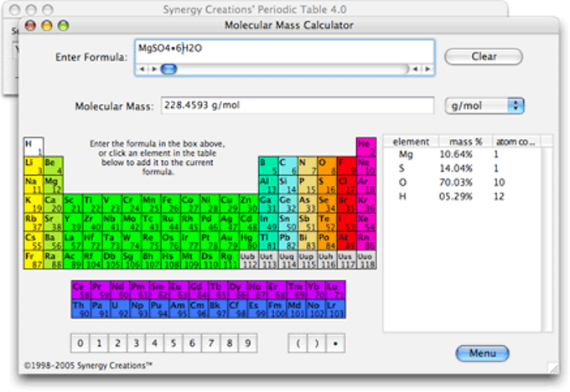Add Chlorine (Cl) to the formula

coord(346,184)
